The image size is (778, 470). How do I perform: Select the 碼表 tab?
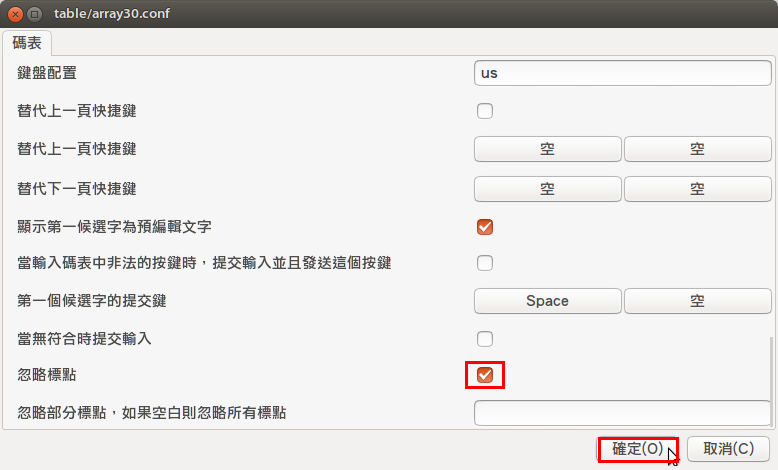coord(27,43)
